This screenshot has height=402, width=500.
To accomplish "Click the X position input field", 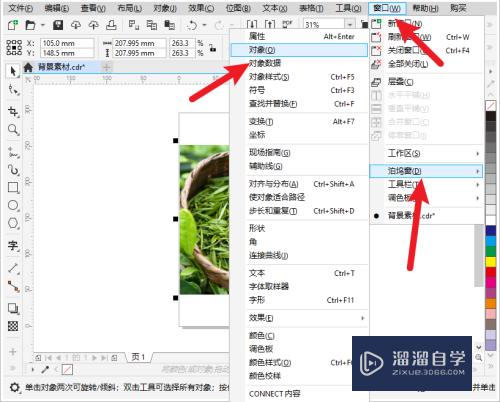I will [x=67, y=43].
